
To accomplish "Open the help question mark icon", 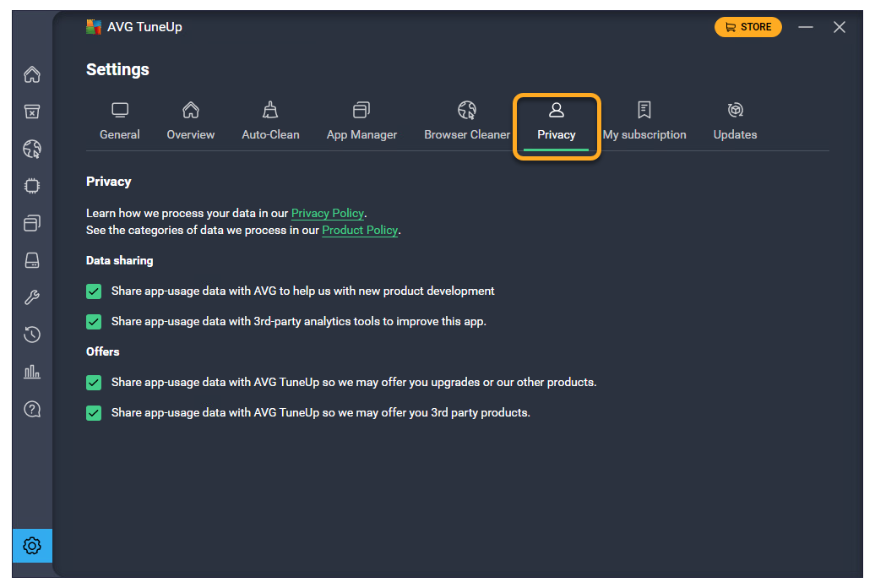I will coord(32,409).
